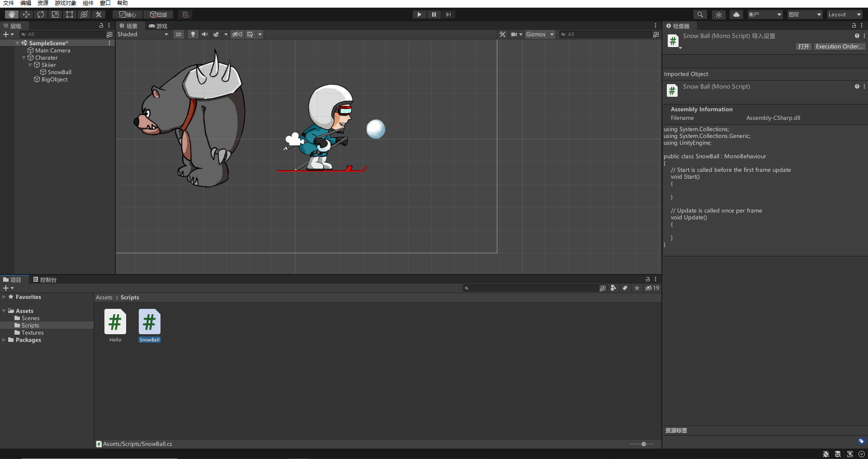Click the Play button
Viewport: 868px width, 459px height.
419,14
